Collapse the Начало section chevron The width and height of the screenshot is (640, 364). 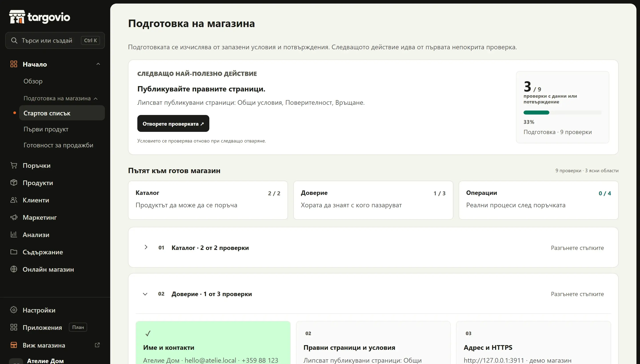click(x=98, y=64)
